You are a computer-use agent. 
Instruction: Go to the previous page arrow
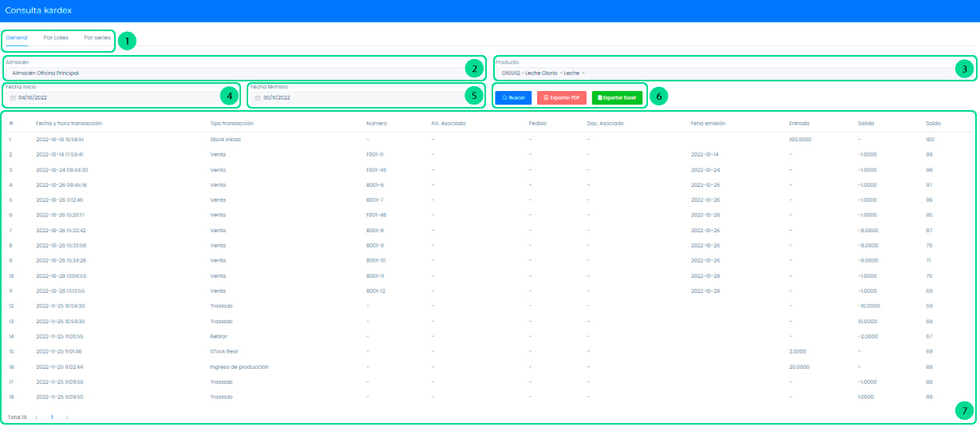37,417
